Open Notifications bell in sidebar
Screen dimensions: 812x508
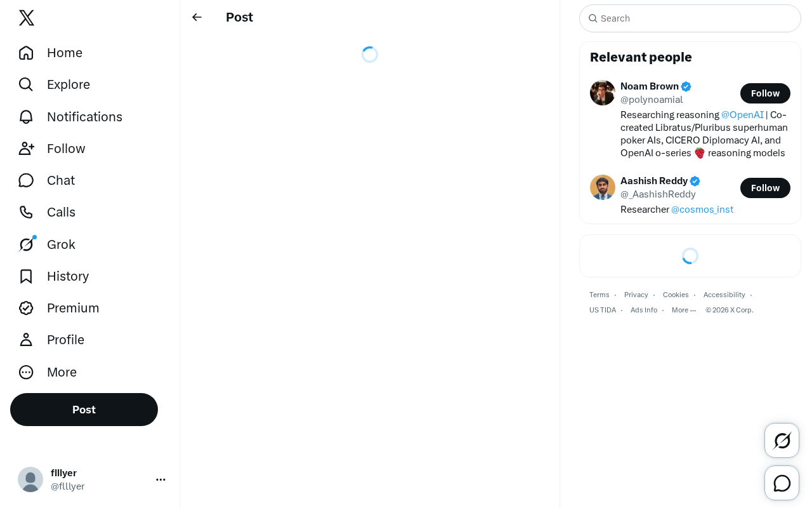[70, 117]
